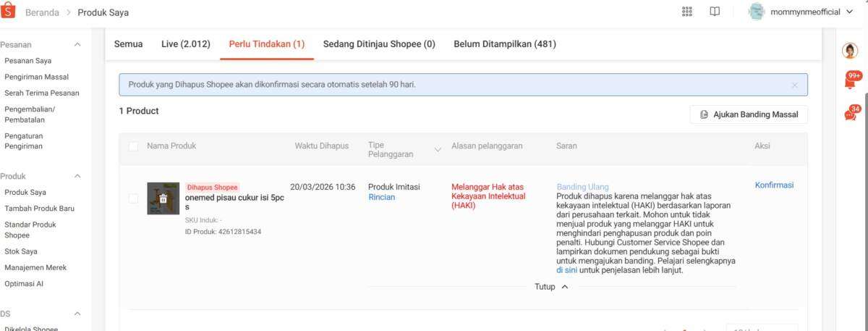Go to Beranda breadcrumb
The height and width of the screenshot is (331, 868).
(42, 12)
